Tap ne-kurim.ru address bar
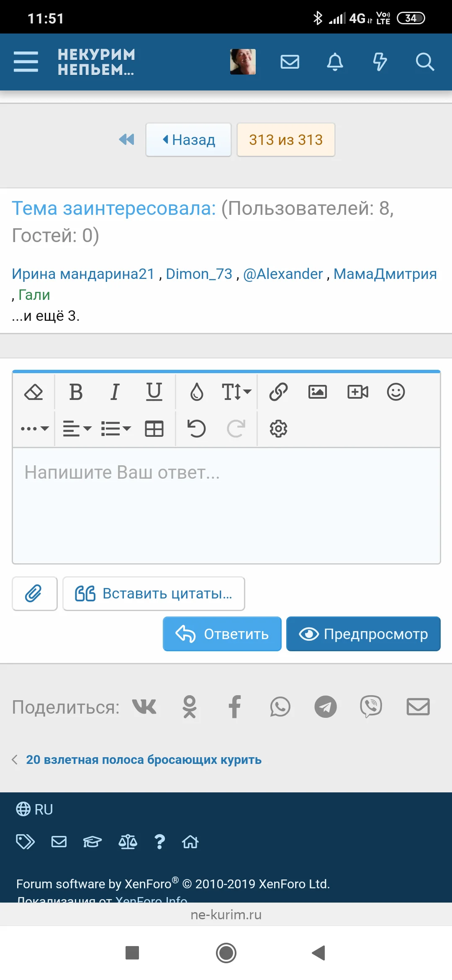Image resolution: width=452 pixels, height=980 pixels. click(x=226, y=914)
